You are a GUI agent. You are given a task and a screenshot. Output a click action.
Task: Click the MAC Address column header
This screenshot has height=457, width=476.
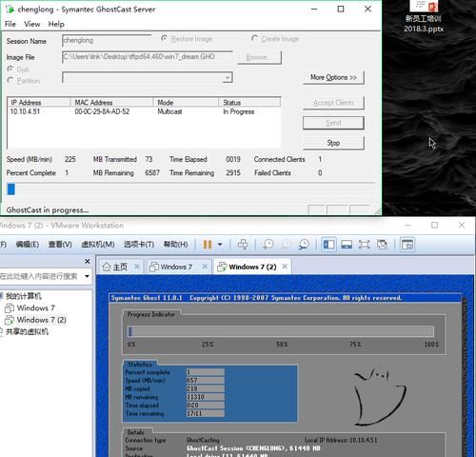[x=111, y=102]
